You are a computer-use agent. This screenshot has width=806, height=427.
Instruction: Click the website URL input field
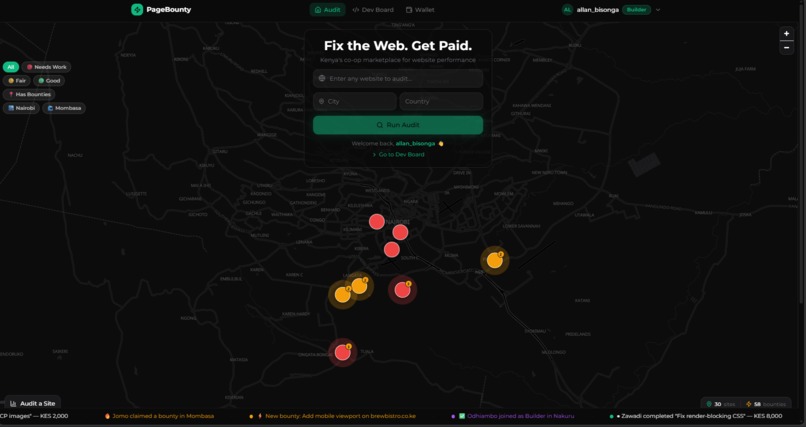(398, 79)
